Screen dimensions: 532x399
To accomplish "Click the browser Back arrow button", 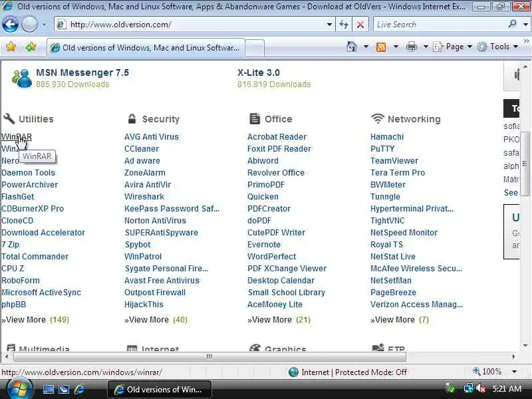I will (x=10, y=25).
